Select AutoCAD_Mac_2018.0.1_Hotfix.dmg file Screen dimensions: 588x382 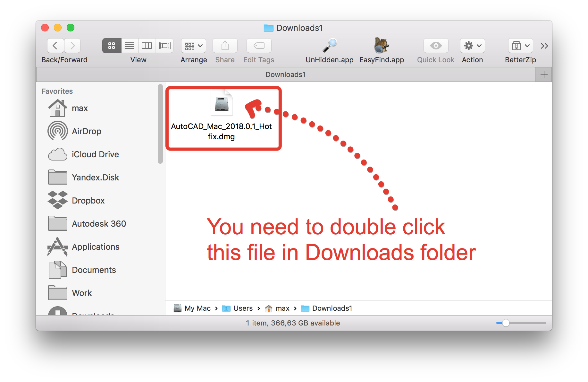[x=222, y=116]
